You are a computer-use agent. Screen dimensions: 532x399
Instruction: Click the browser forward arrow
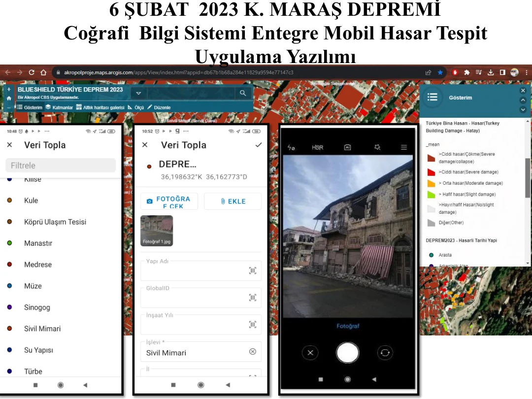20,72
